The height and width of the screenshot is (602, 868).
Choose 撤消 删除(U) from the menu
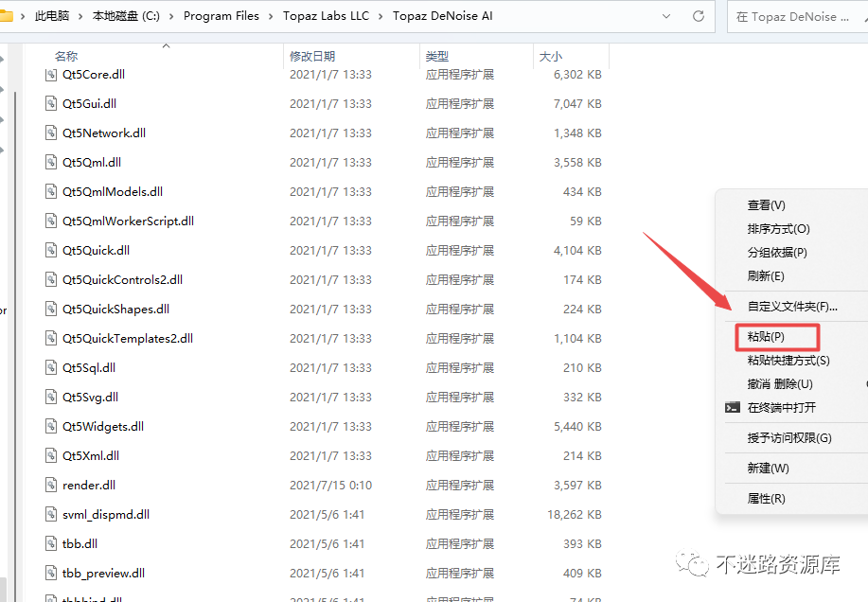[780, 384]
